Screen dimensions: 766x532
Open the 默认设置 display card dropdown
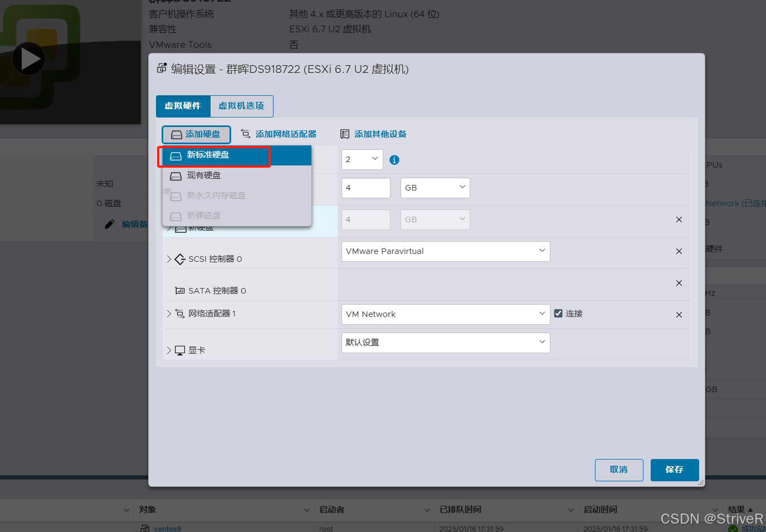pyautogui.click(x=446, y=343)
